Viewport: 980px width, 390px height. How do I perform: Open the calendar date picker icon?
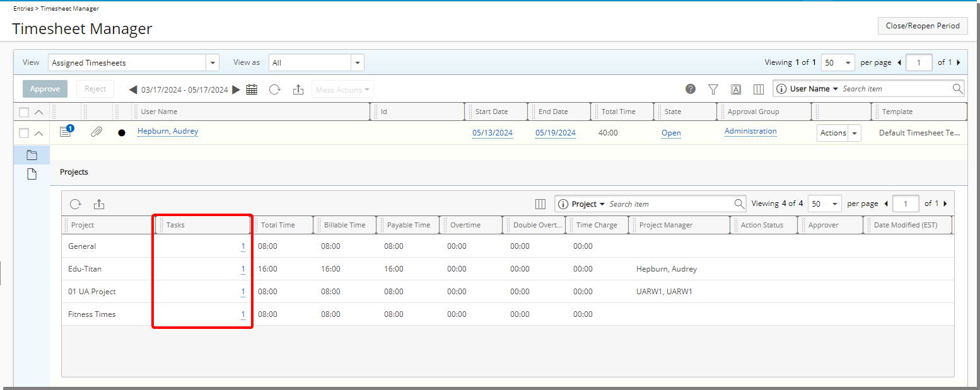pos(252,89)
